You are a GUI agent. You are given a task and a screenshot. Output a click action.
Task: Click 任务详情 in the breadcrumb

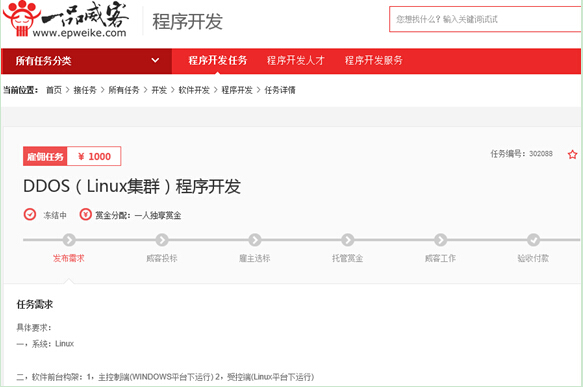point(280,90)
